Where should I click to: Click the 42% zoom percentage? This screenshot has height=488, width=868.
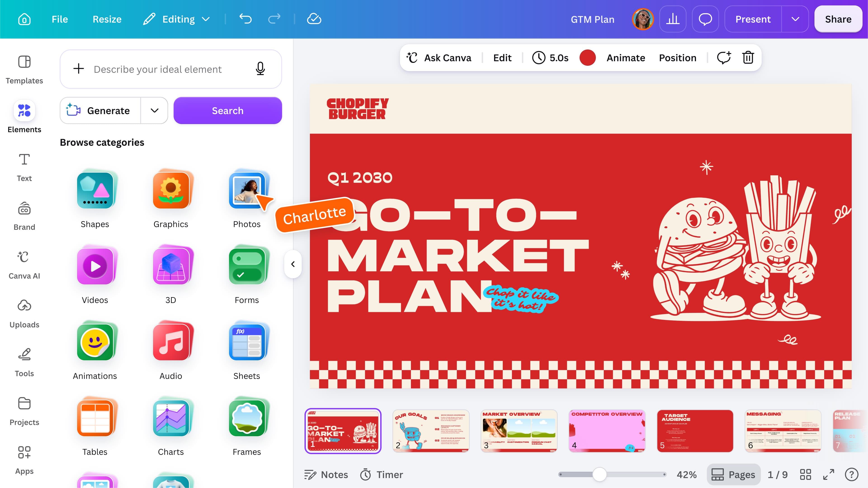687,474
